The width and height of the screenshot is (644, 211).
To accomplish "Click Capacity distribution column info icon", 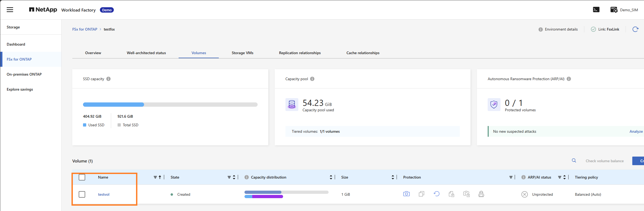I will pos(247,177).
